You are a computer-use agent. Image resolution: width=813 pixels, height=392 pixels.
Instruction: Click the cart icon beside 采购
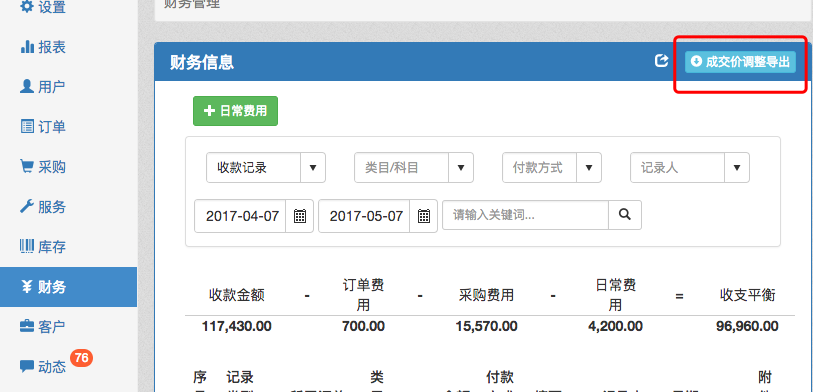pos(27,166)
